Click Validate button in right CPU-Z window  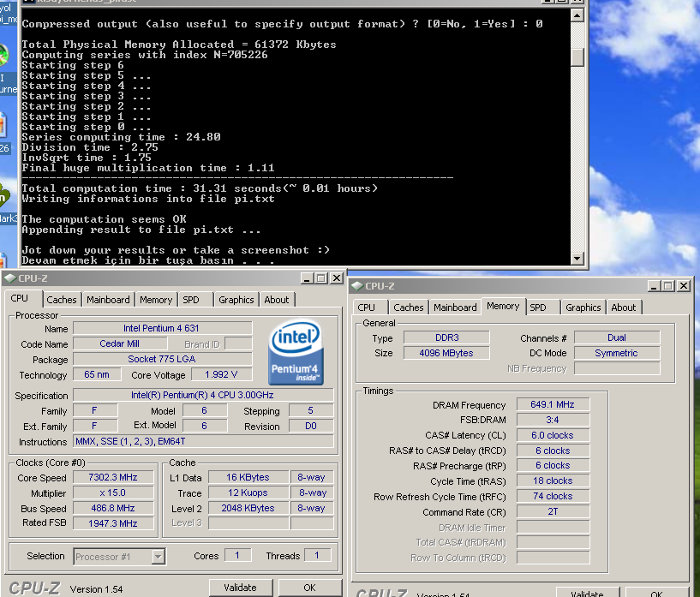(587, 593)
